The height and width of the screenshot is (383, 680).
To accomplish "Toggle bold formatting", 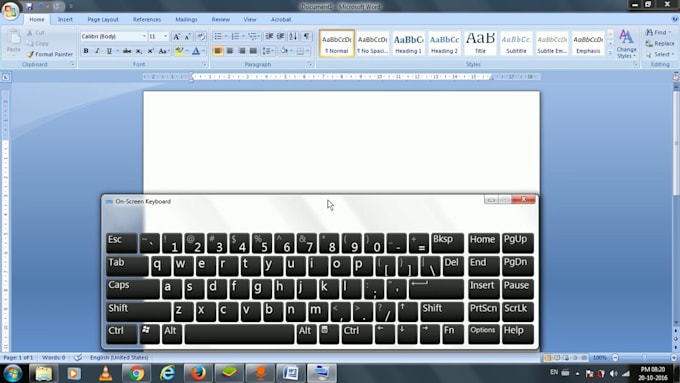I will 86,51.
